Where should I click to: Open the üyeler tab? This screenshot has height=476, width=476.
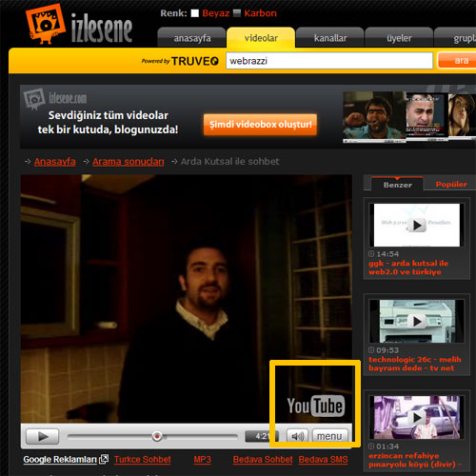399,38
